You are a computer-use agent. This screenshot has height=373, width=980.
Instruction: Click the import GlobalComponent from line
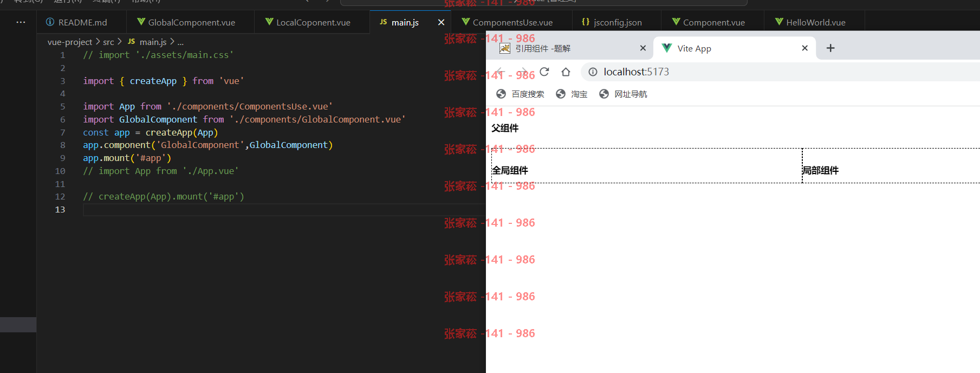pos(244,119)
